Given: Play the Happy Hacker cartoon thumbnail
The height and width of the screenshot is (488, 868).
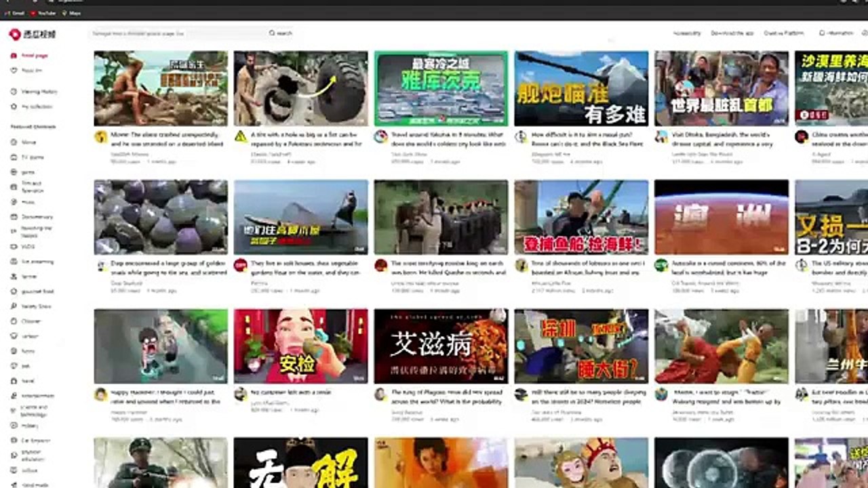Looking at the screenshot, I should tap(161, 346).
